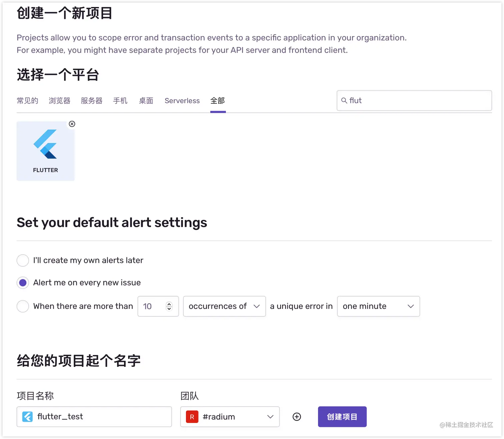Click the 项目名称 label
504x439 pixels.
coord(35,396)
